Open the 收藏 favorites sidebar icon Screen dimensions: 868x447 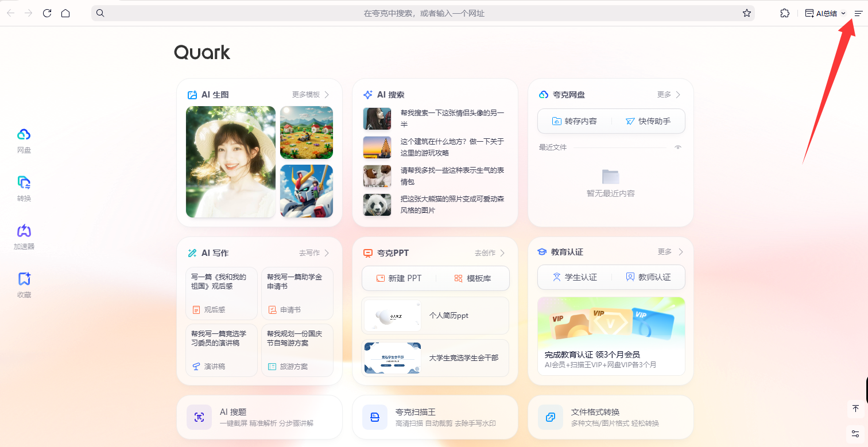coord(24,279)
